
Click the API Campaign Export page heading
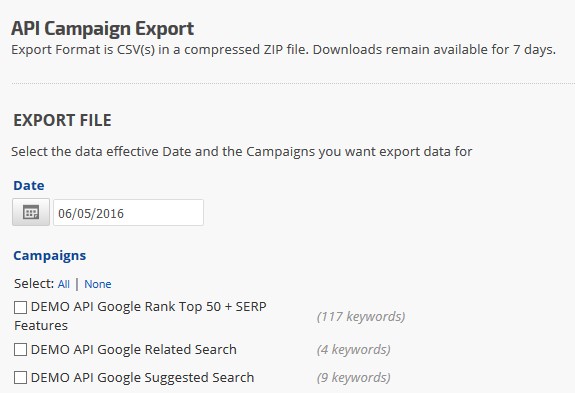(x=103, y=29)
